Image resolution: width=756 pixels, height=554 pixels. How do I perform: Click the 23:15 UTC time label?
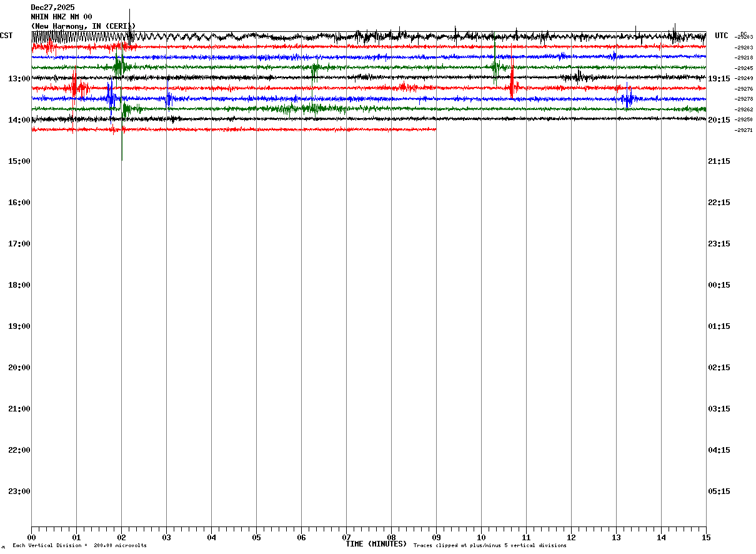point(719,244)
